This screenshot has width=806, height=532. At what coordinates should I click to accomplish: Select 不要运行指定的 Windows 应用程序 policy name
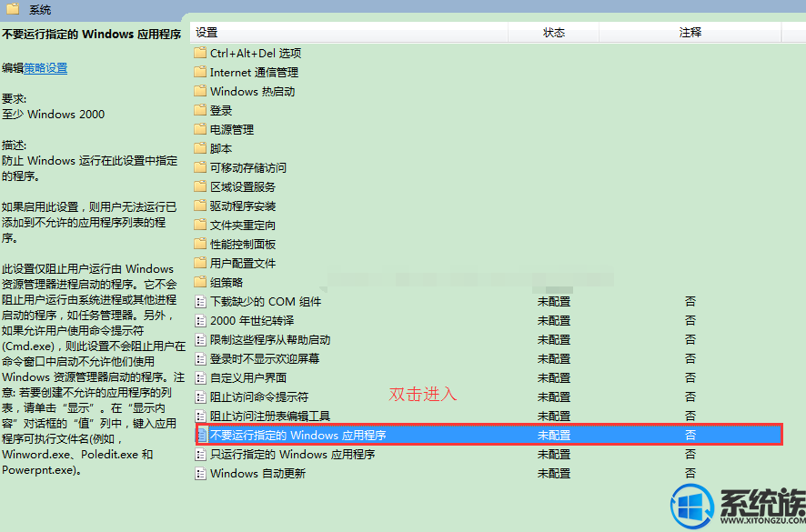298,435
